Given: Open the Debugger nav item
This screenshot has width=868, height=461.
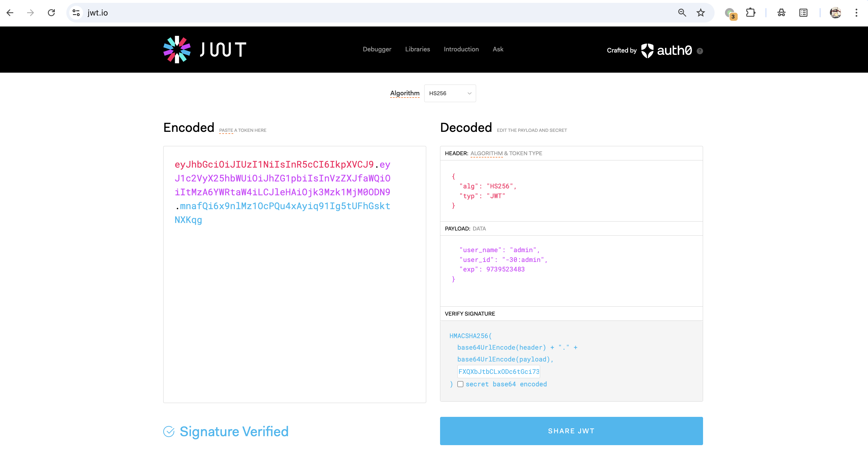Looking at the screenshot, I should (377, 49).
